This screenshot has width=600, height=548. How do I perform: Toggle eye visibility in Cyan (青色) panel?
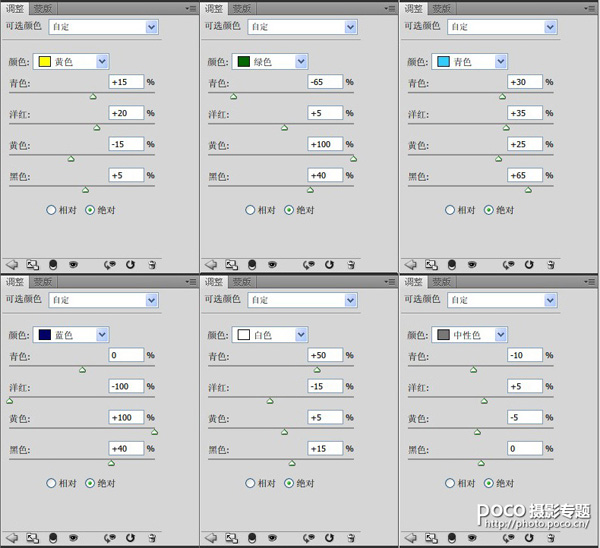coord(472,264)
